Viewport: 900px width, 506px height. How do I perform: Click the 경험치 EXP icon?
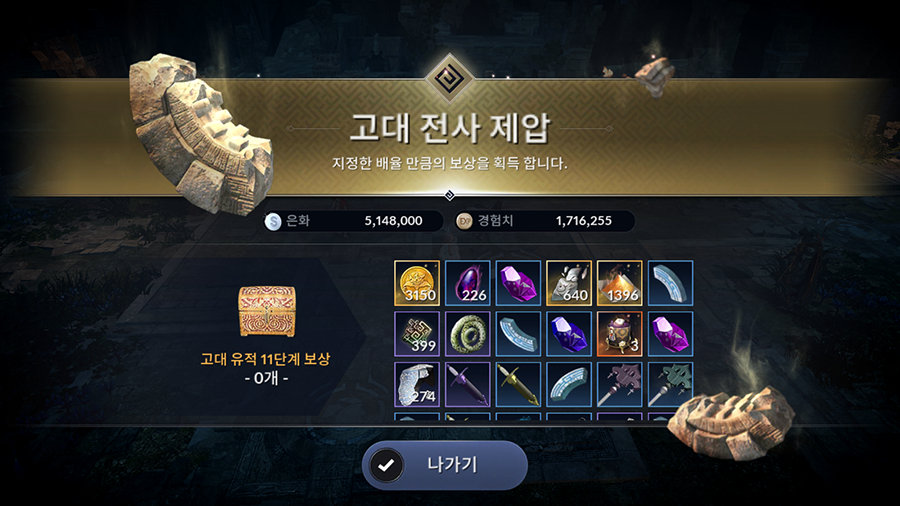click(x=464, y=221)
